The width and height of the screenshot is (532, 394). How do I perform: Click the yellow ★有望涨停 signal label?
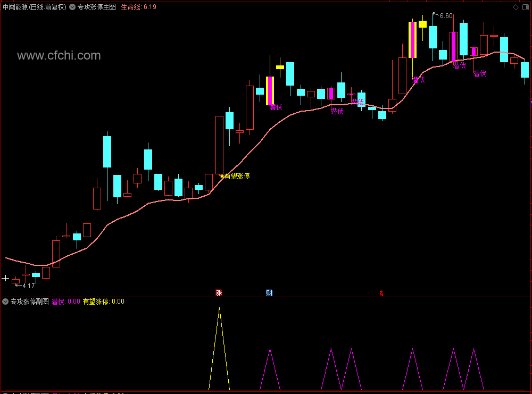pos(235,176)
